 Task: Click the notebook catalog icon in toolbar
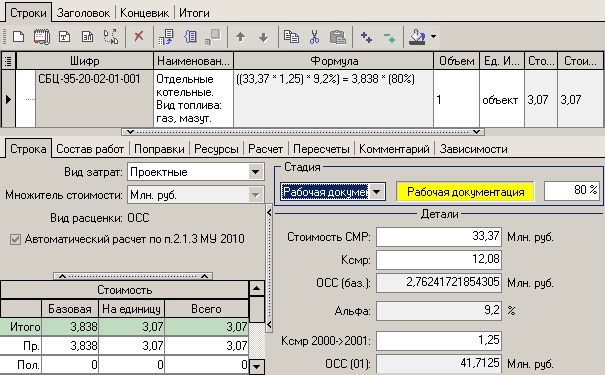42,37
